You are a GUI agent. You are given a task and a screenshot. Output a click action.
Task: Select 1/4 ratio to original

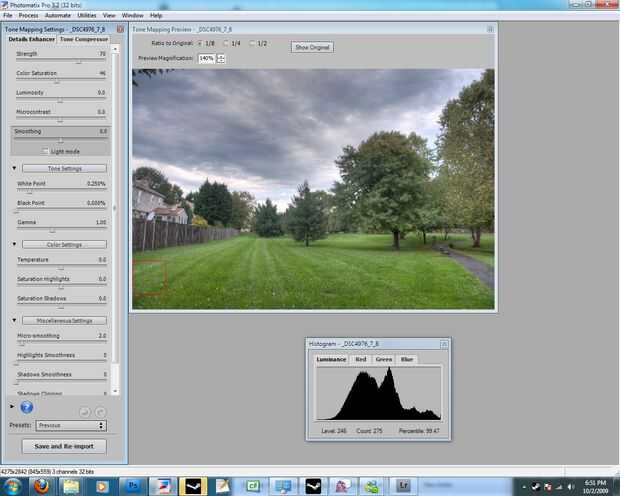click(x=226, y=43)
